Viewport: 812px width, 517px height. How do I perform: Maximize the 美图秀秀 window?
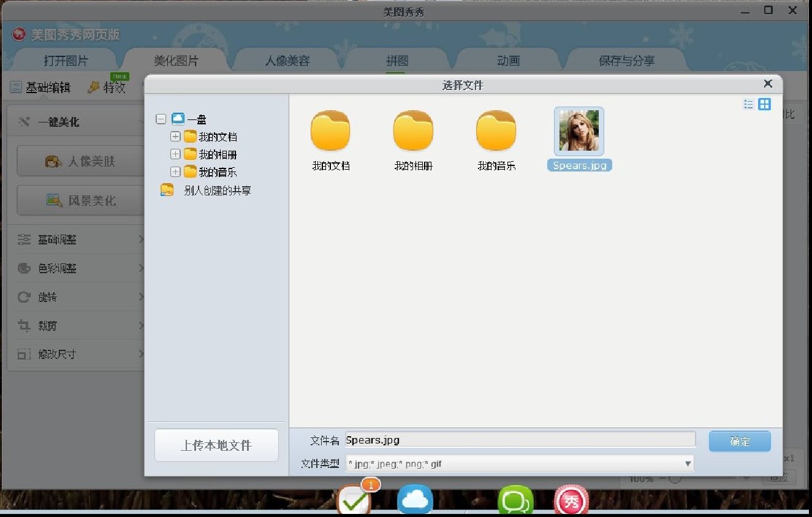point(768,10)
